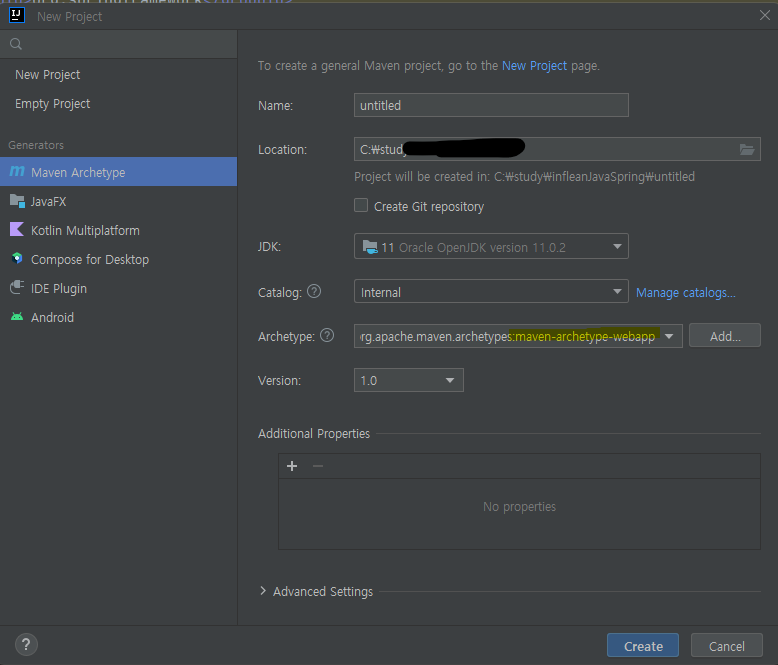778x665 pixels.
Task: Click the JavaFX folder icon
Action: pos(17,201)
